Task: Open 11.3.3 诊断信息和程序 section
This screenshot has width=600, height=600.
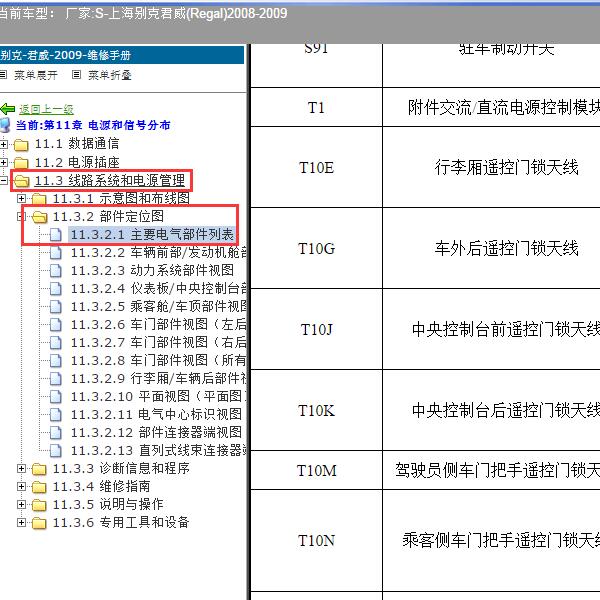Action: coord(121,468)
